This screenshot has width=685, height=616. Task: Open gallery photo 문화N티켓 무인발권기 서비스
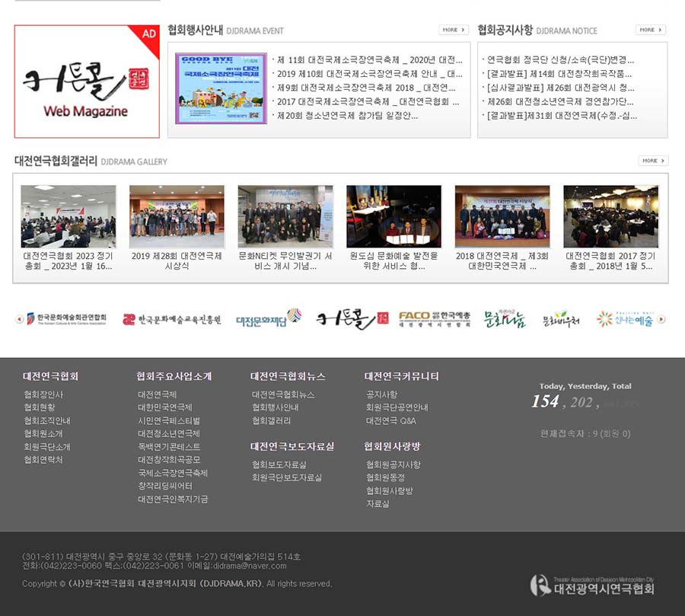point(285,216)
